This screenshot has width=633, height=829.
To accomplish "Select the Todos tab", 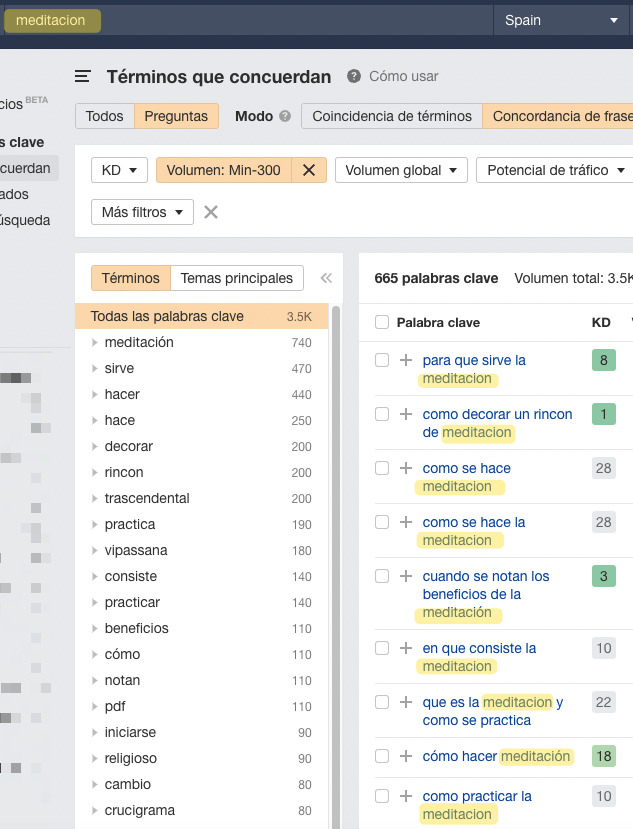I will 104,116.
